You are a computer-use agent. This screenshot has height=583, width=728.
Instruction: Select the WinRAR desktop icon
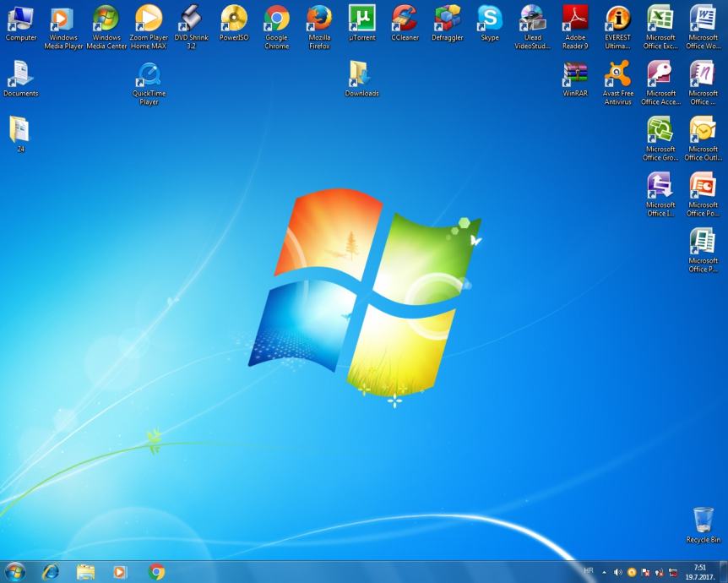click(575, 76)
